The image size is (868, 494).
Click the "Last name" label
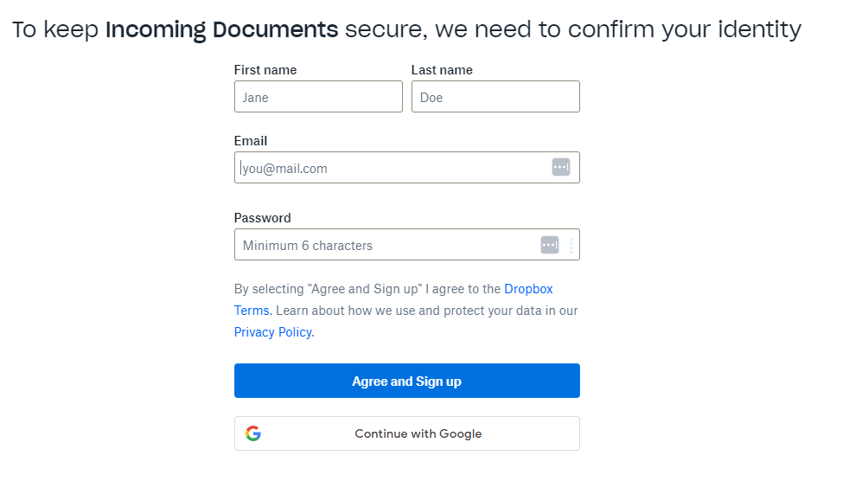pyautogui.click(x=442, y=70)
